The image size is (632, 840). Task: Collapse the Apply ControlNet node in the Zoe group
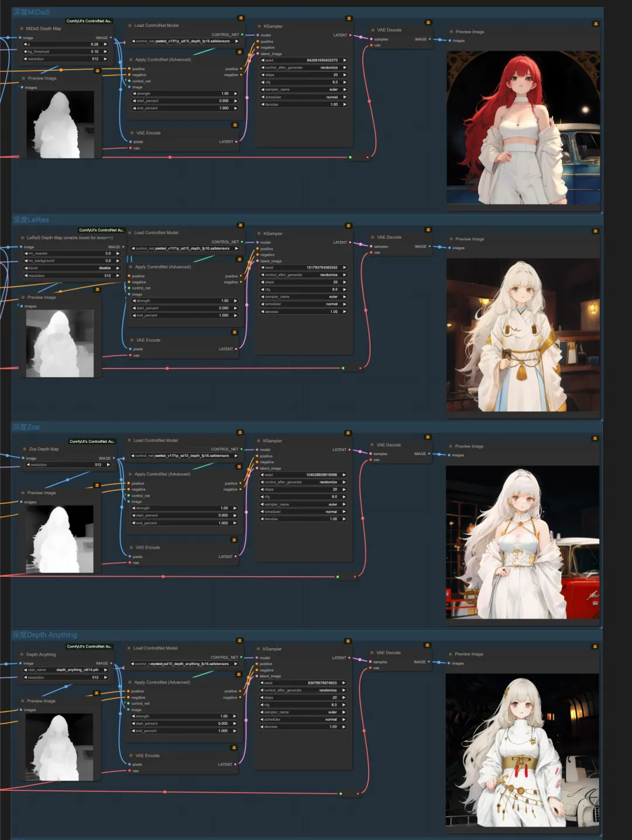coord(130,474)
